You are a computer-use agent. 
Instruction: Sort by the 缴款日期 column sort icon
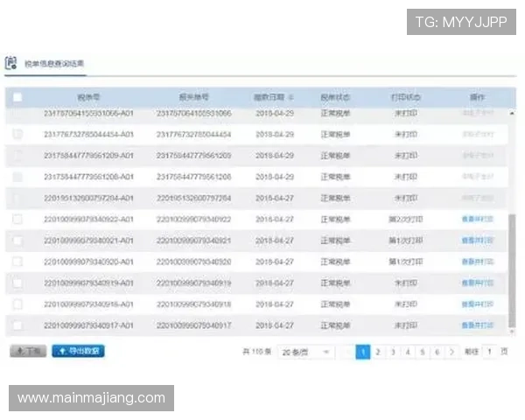(x=290, y=97)
